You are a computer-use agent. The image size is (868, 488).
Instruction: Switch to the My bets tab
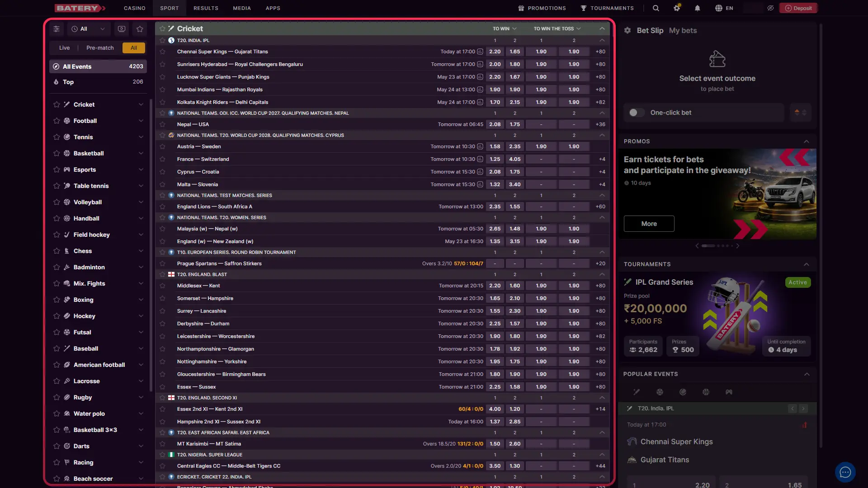tap(683, 30)
